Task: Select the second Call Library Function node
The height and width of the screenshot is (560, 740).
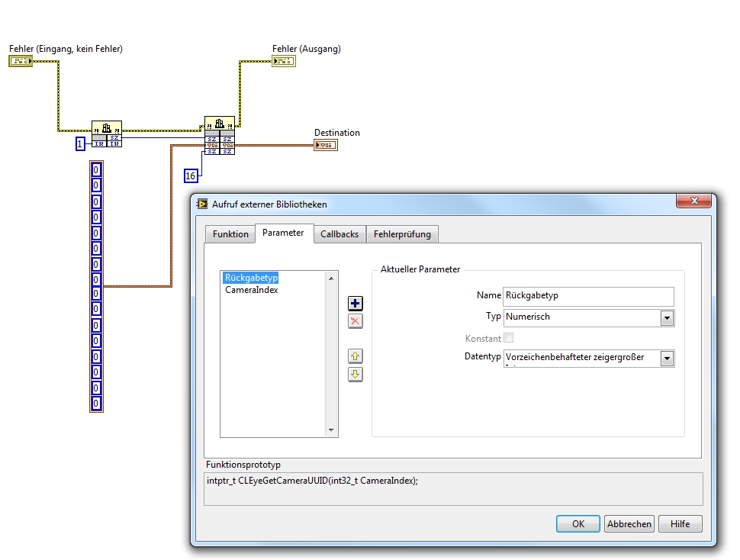Action: [x=220, y=135]
